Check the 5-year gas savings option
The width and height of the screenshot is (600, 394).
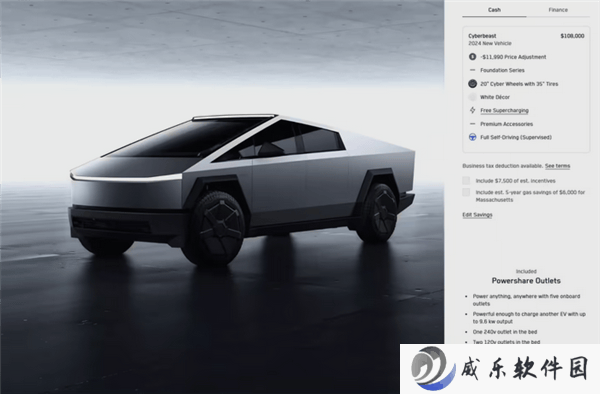[x=466, y=192]
